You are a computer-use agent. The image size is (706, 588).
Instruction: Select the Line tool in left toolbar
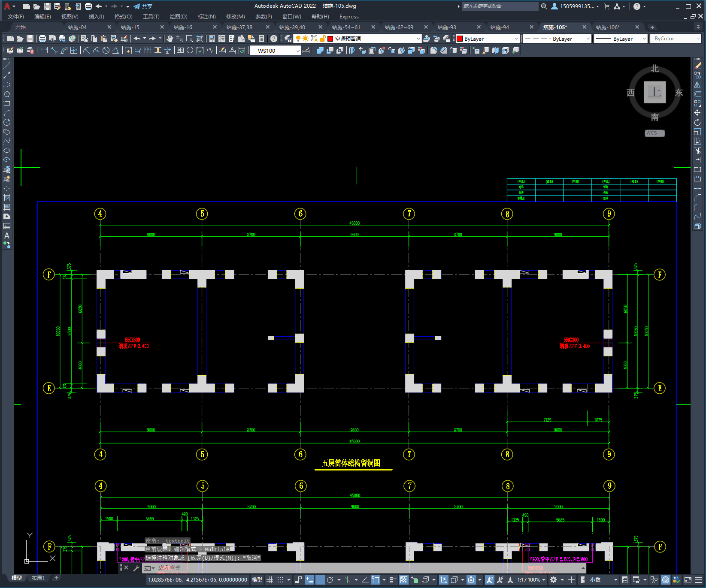(x=7, y=66)
